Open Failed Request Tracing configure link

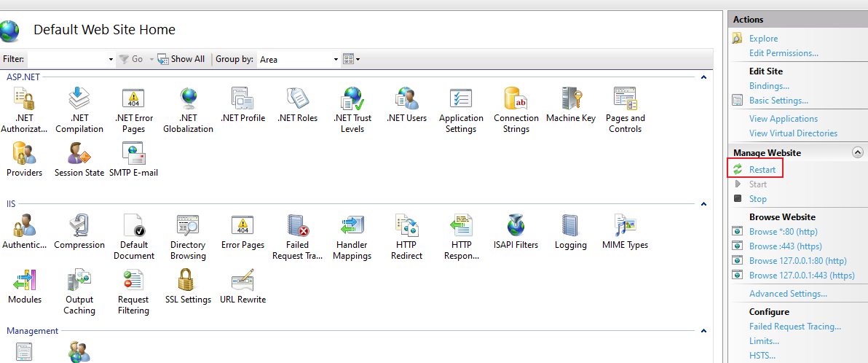pos(795,327)
